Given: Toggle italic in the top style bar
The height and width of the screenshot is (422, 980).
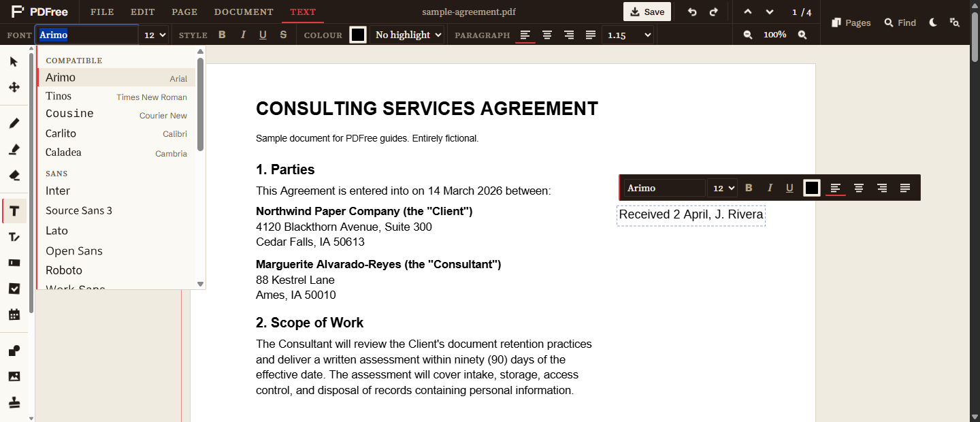Looking at the screenshot, I should [243, 35].
